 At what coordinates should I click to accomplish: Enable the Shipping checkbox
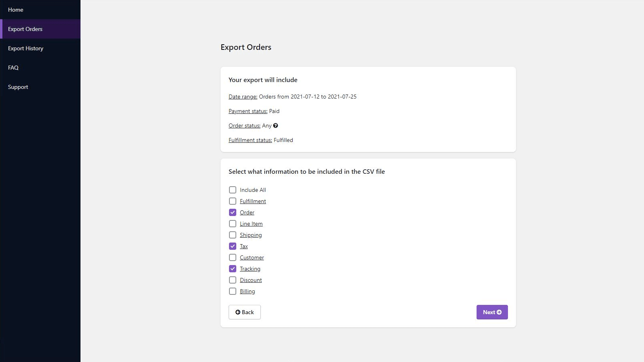tap(233, 235)
